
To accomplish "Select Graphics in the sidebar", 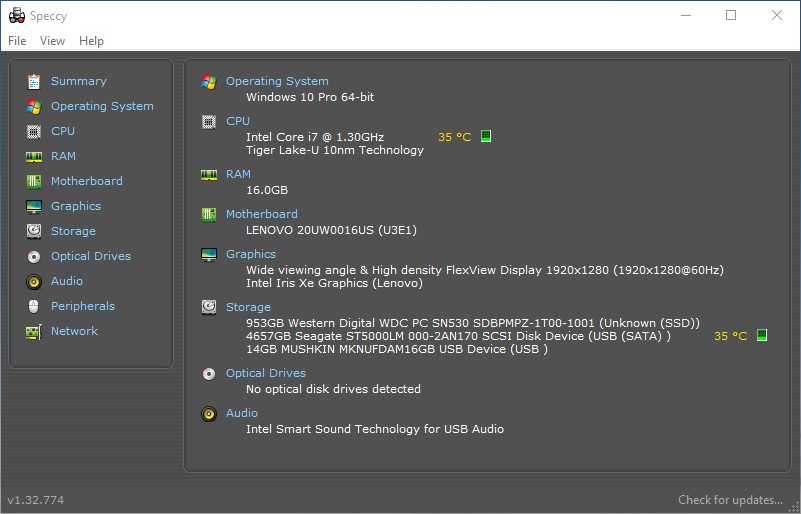I will tap(76, 206).
